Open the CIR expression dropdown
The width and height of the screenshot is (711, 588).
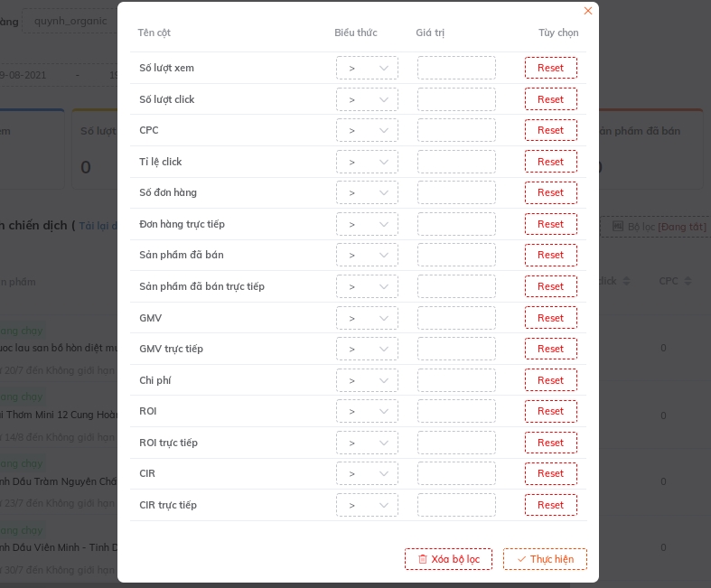point(367,473)
